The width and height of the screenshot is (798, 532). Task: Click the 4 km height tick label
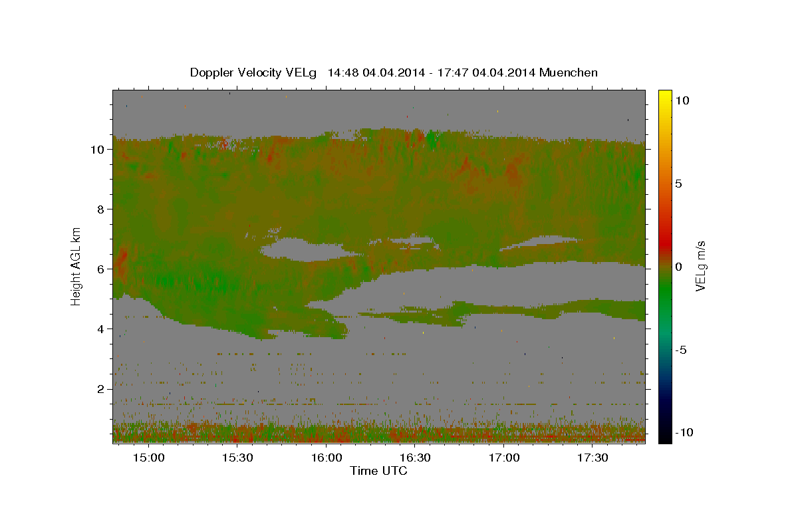point(100,329)
